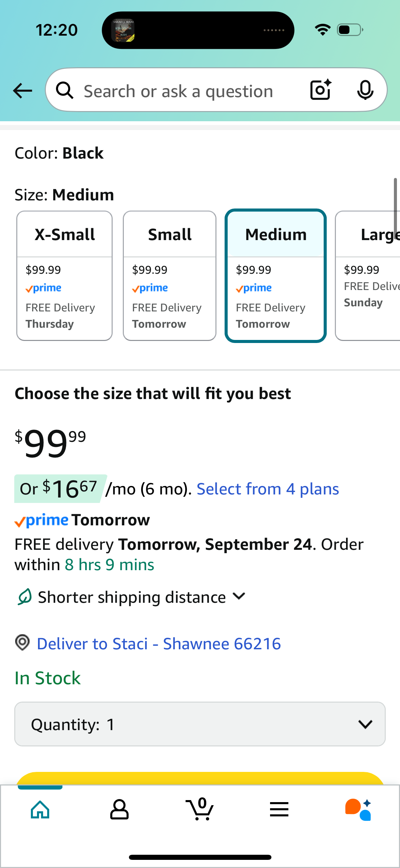
Task: Tap the delivery location pin icon
Action: coord(22,643)
